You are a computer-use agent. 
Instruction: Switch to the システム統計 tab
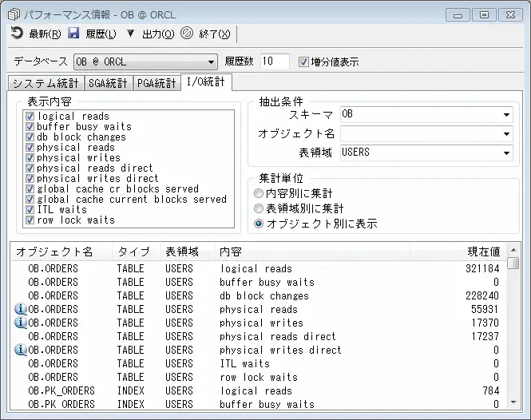tap(46, 83)
